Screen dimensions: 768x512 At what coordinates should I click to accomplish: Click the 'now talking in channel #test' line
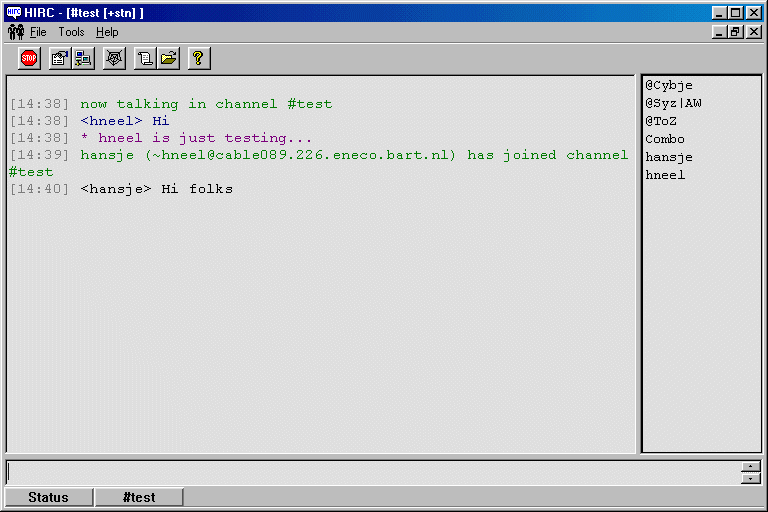[206, 104]
